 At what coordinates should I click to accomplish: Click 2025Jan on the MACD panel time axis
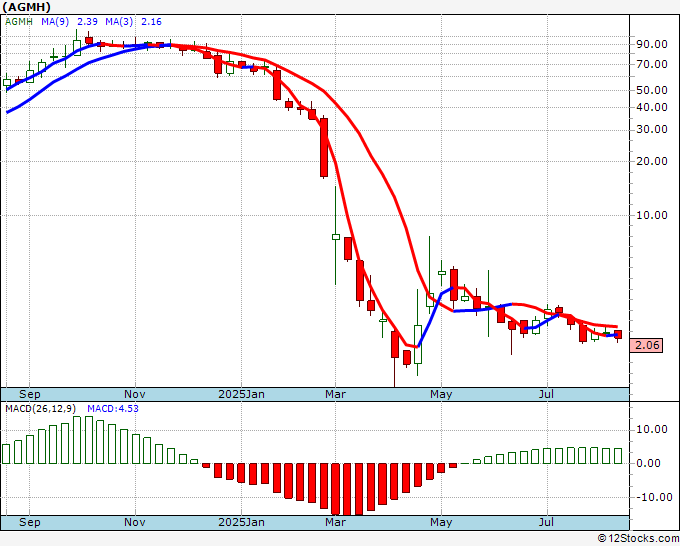pos(241,522)
